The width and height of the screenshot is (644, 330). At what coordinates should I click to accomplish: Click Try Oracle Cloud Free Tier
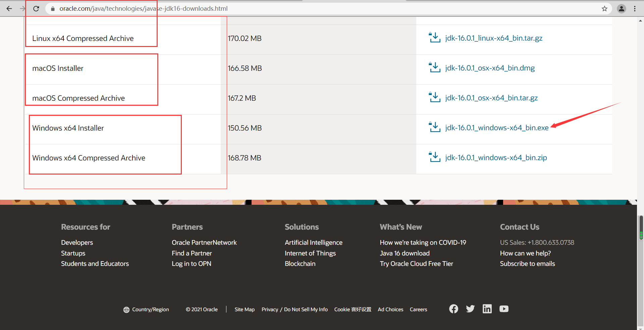coord(416,264)
